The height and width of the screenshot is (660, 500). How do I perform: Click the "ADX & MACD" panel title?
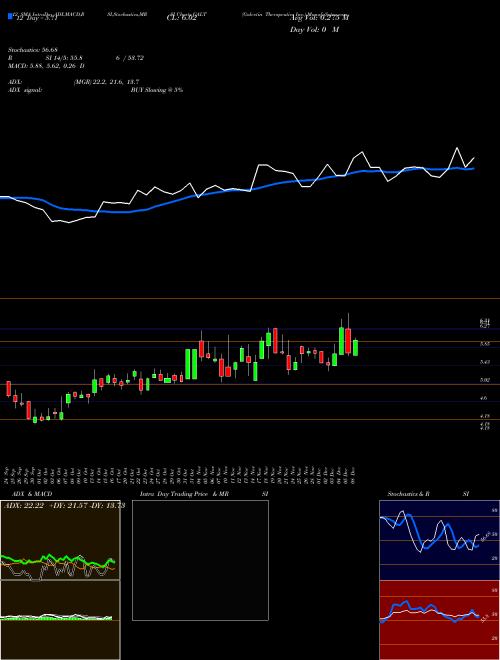coord(32,494)
